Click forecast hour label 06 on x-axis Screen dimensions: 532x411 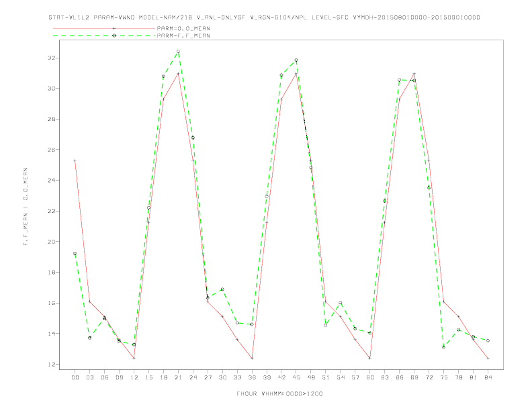105,377
